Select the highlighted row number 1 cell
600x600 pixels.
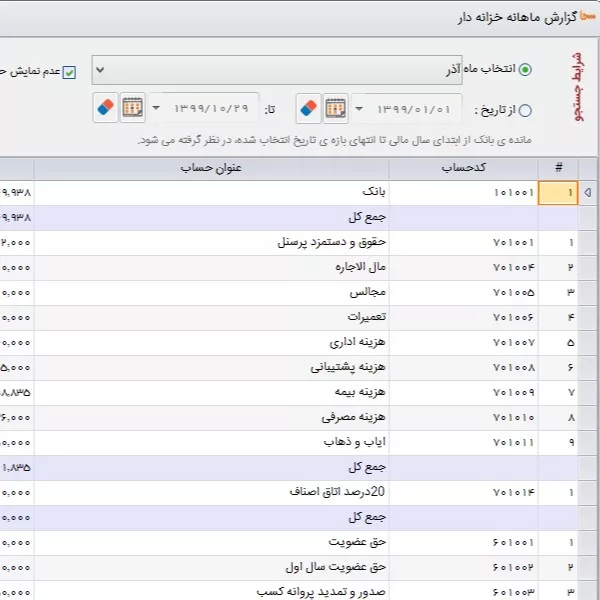click(558, 193)
